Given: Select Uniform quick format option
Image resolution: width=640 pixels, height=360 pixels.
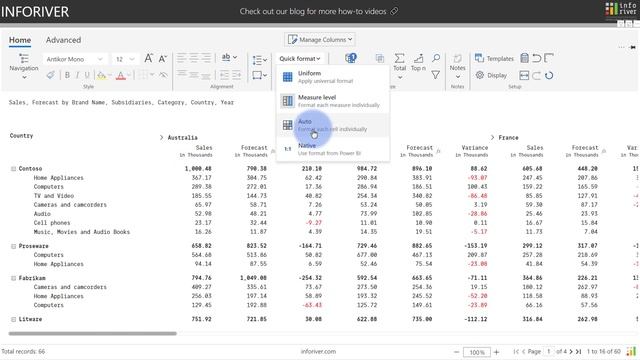Looking at the screenshot, I should coord(333,77).
